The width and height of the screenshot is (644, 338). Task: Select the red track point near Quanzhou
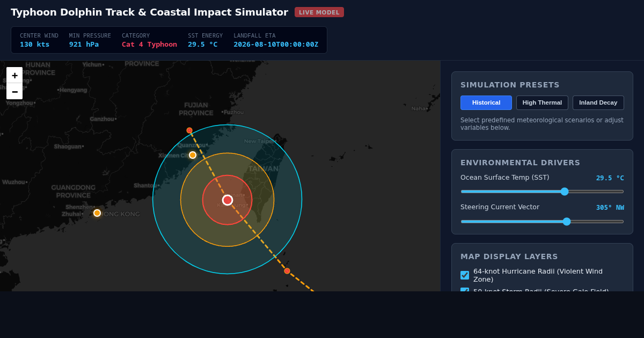pos(189,130)
